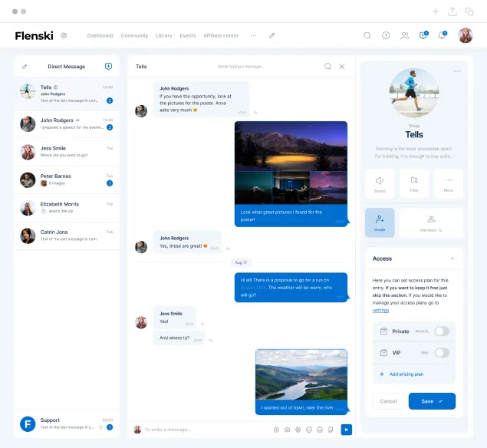
Task: Open the emoji picker in message bar
Action: pos(309,430)
